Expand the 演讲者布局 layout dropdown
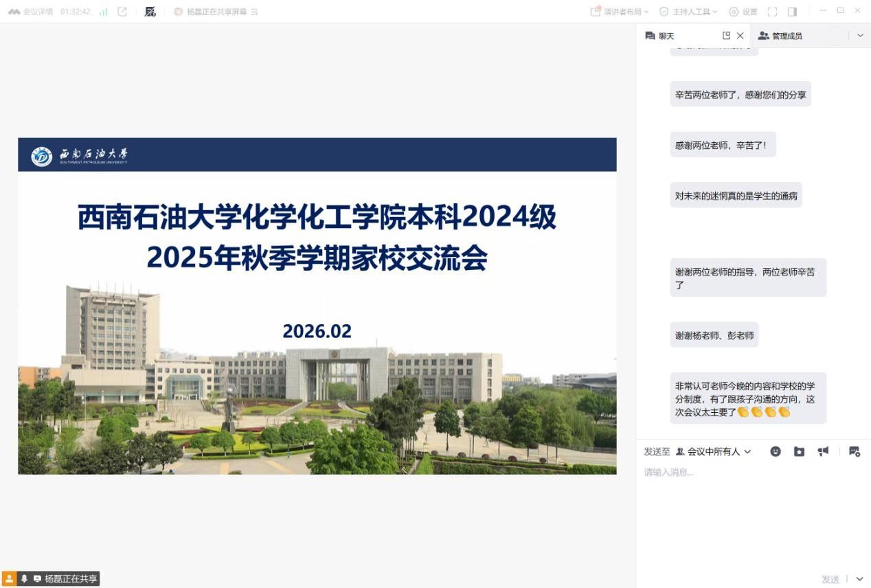 [620, 12]
